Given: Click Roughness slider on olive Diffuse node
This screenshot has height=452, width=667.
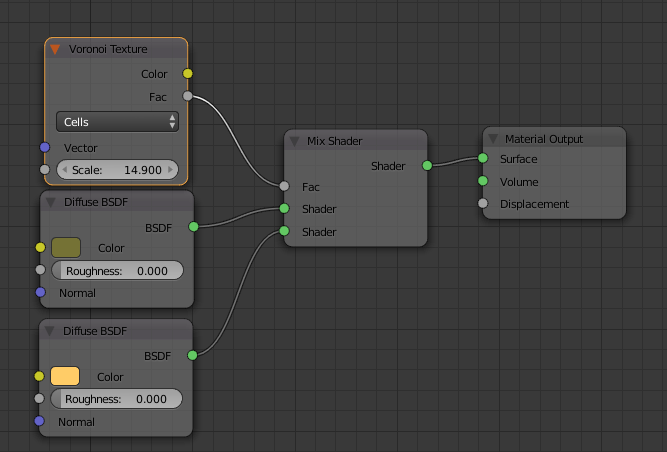Looking at the screenshot, I should coord(117,270).
